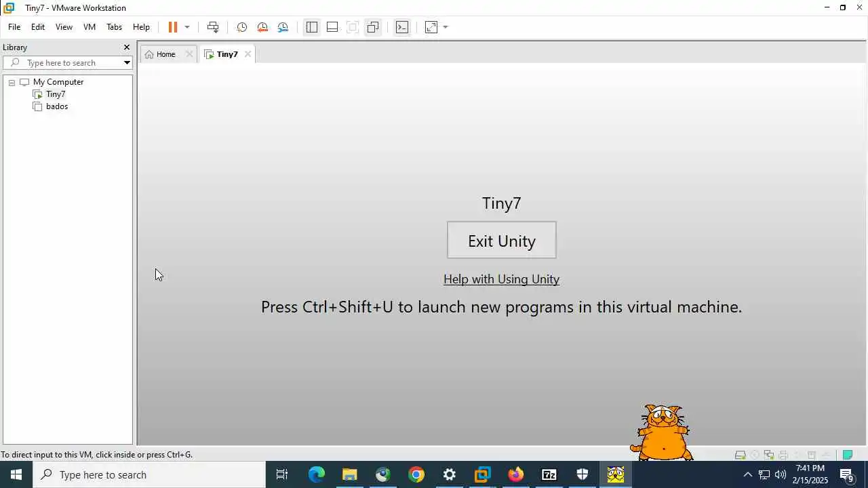Toggle Unity mode toolbar icon
868x488 pixels.
(x=373, y=27)
